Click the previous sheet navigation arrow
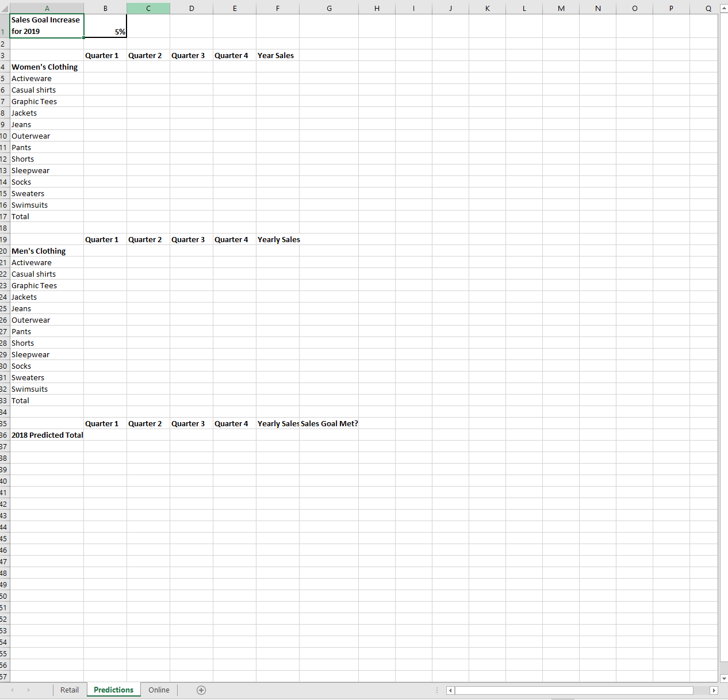Screen dimensions: 728x700 (12, 690)
